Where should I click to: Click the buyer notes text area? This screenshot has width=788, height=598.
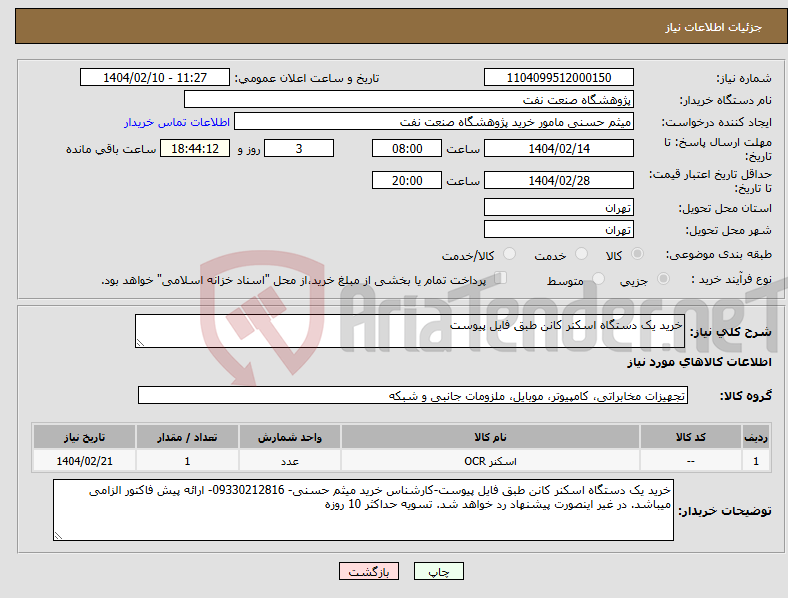coord(363,510)
